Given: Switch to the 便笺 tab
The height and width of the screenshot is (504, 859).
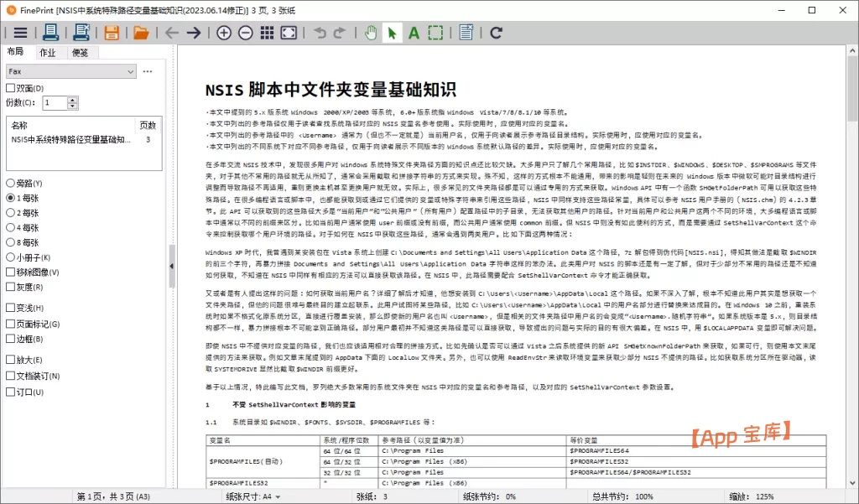Looking at the screenshot, I should [81, 53].
